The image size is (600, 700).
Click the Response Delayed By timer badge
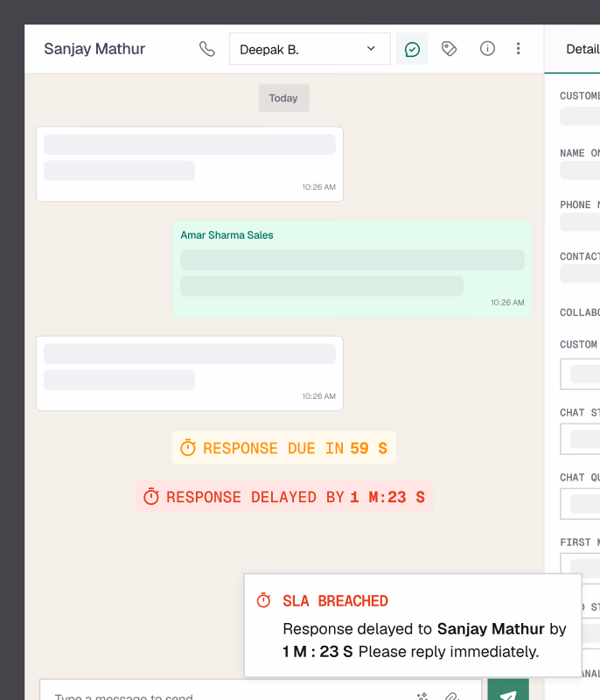pos(283,497)
